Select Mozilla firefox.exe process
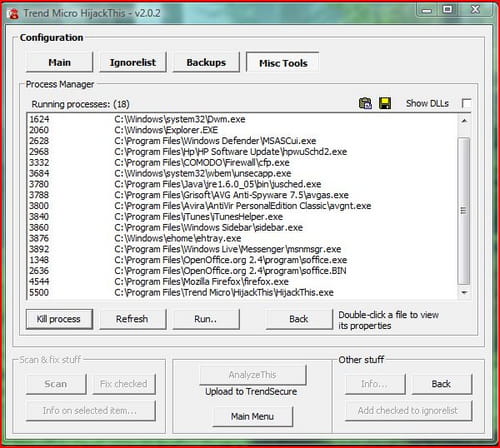Viewport: 500px width, 448px height. tap(242, 282)
